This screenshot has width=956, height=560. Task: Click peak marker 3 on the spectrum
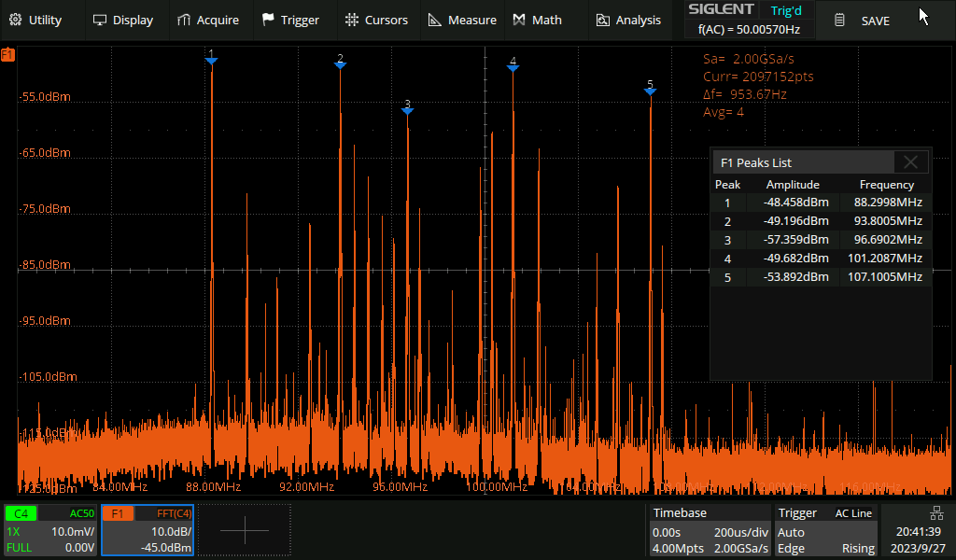(x=407, y=110)
